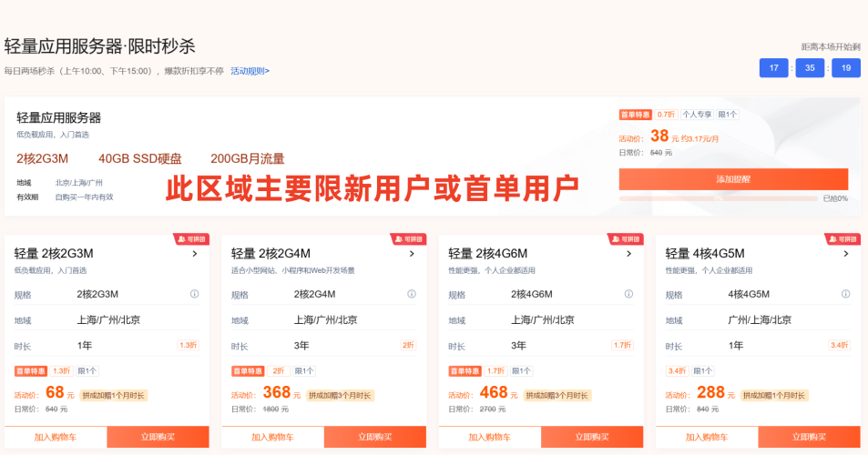
Task: Expand 轻量 4核4G5M card chevron arrow
Action: [x=846, y=254]
